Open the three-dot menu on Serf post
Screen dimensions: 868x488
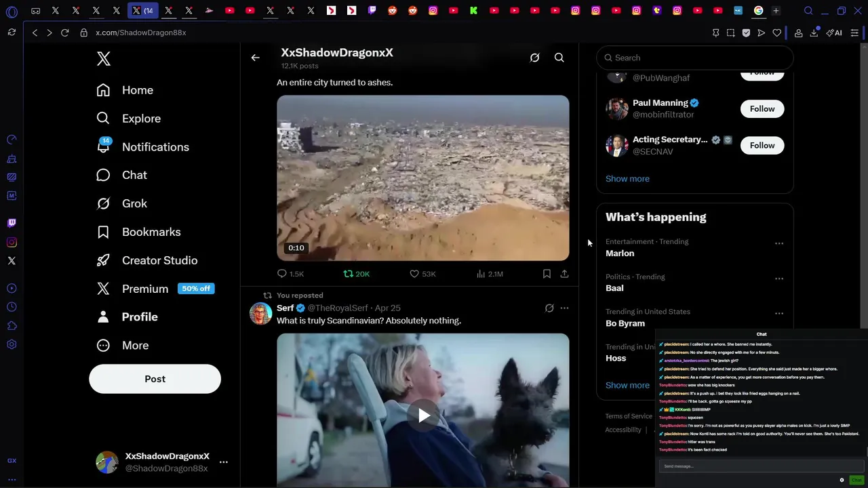pos(564,308)
